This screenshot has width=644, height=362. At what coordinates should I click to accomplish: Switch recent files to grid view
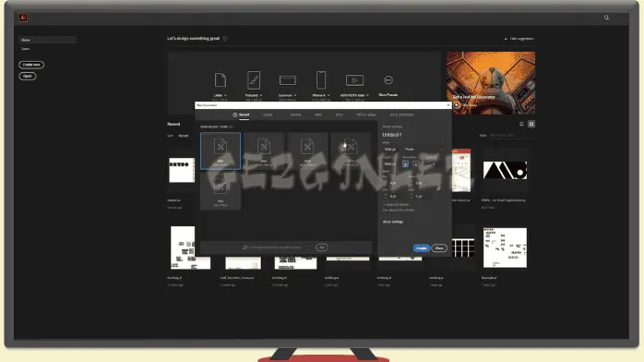(531, 124)
